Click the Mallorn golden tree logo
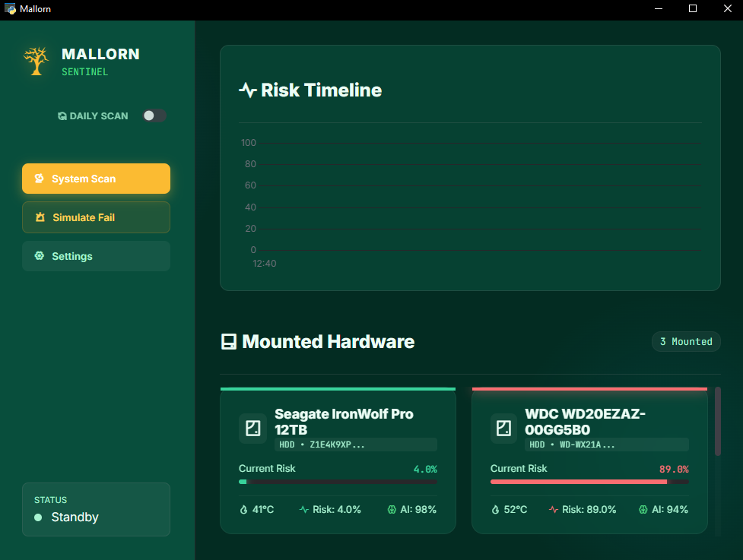Viewport: 743px width, 560px height. point(36,61)
